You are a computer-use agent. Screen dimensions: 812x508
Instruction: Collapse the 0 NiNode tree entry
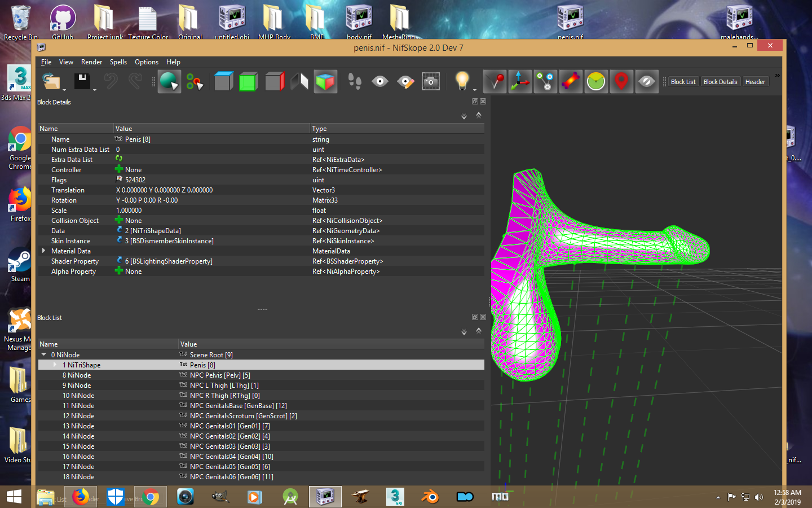(43, 354)
